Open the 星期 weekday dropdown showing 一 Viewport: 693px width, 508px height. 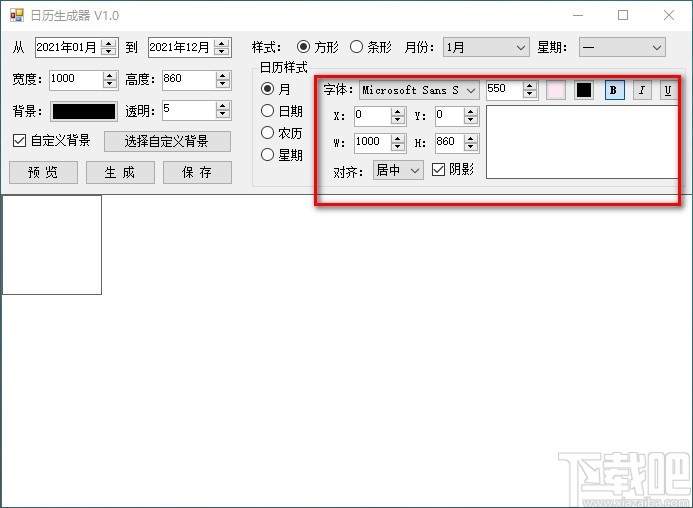622,47
